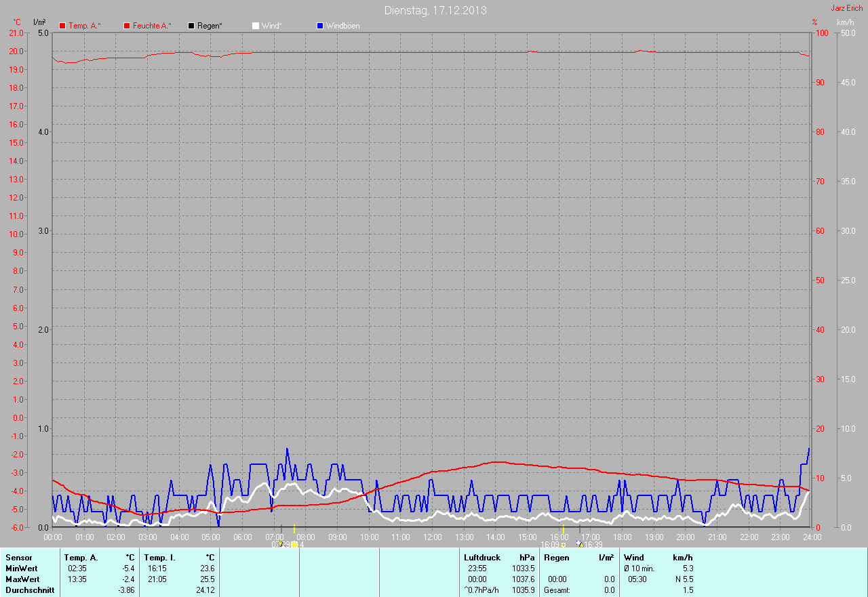Click the Luftdruck header in data table
Screen dimensions: 868x597
[x=481, y=558]
